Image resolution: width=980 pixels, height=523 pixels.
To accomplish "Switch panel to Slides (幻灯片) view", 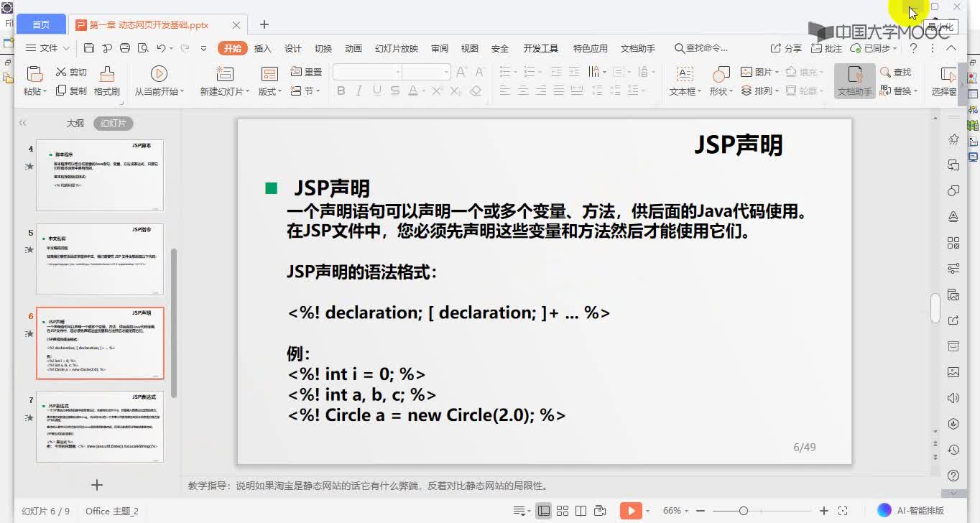I will click(114, 123).
